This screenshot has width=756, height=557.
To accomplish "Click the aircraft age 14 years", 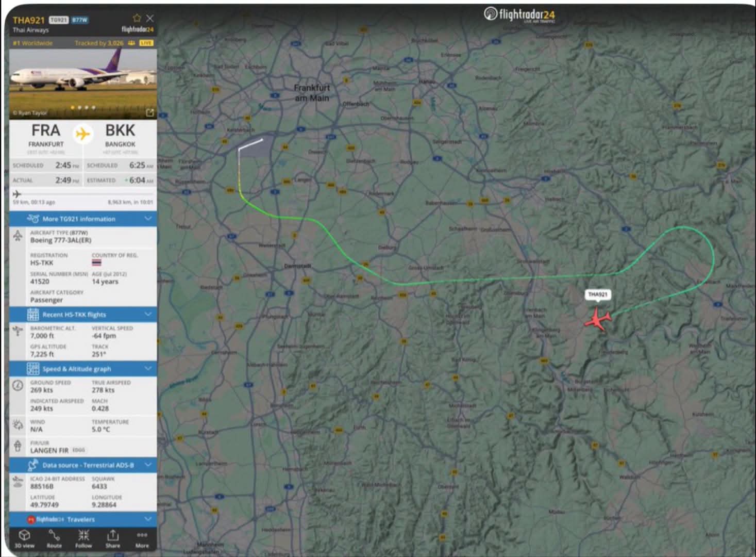I will tap(105, 282).
